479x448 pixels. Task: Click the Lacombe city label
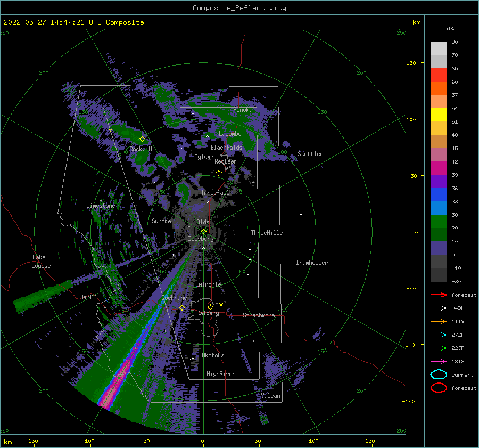click(x=230, y=134)
